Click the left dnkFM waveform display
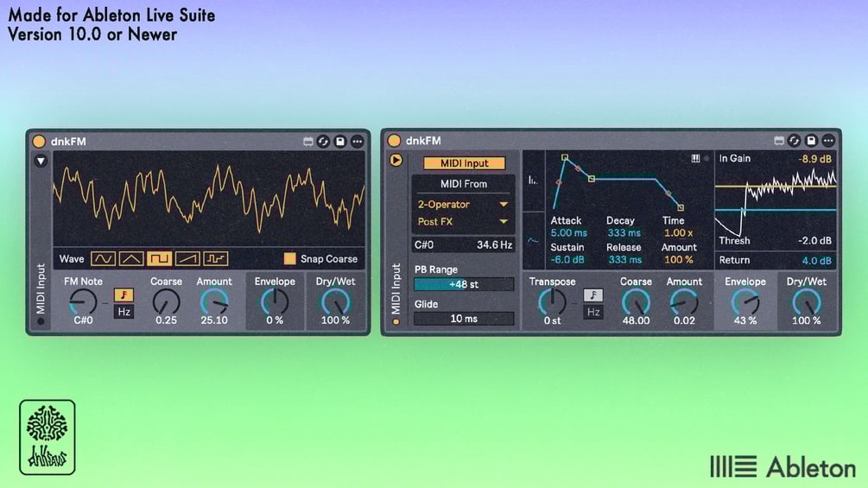868x488 pixels. coord(209,199)
